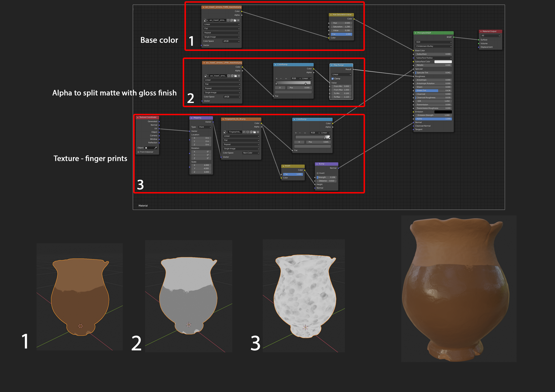Viewport: 555px width, 392px height.
Task: Open GGX distribution dropdown in Principled BSDF
Action: click(434, 42)
